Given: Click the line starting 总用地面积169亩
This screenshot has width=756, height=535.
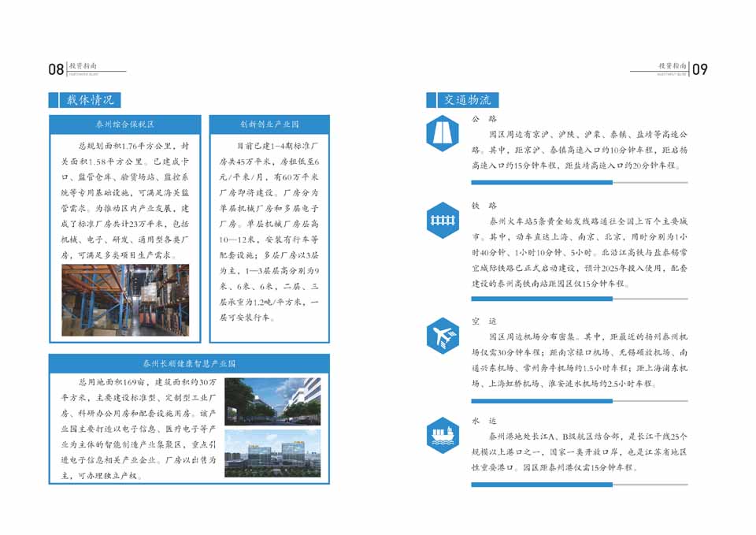Looking at the screenshot, I should pos(147,382).
